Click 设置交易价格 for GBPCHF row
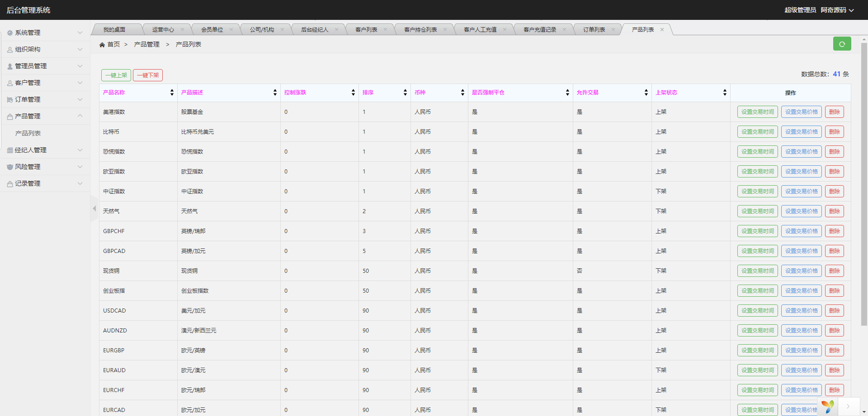 (801, 231)
